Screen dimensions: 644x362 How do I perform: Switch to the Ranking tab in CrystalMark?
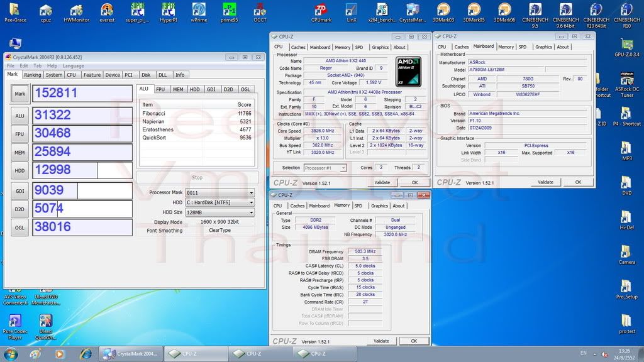32,75
